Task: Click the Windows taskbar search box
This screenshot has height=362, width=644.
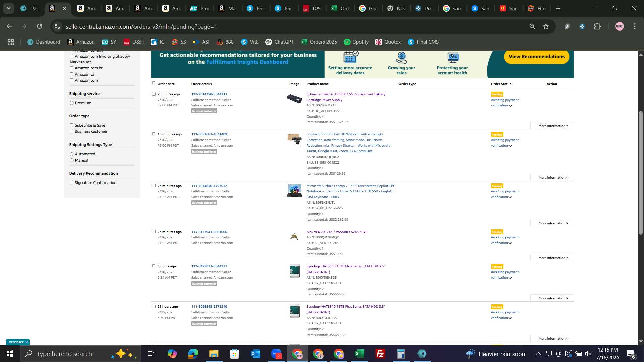Action: [80, 354]
